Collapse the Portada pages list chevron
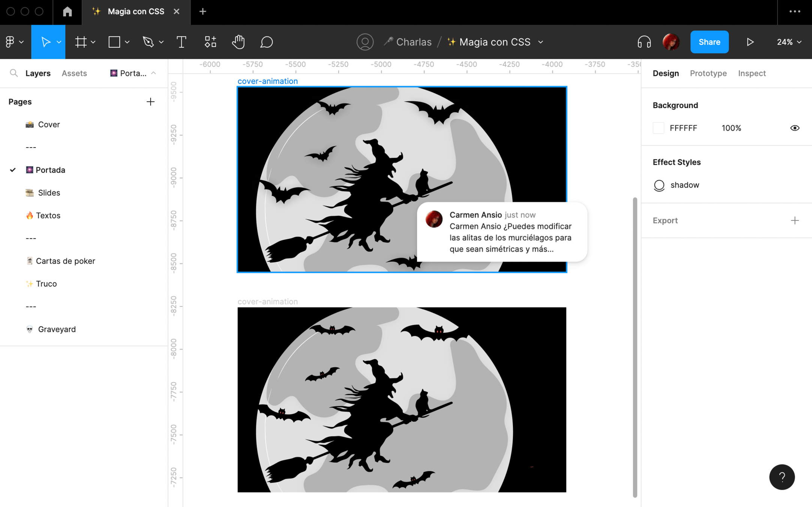Viewport: 812px width, 507px height. click(x=153, y=73)
